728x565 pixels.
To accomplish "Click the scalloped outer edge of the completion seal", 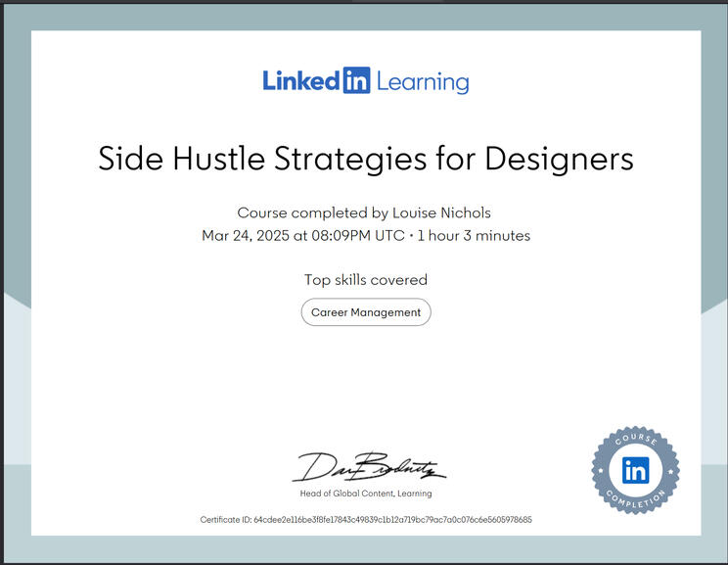I will [x=596, y=471].
